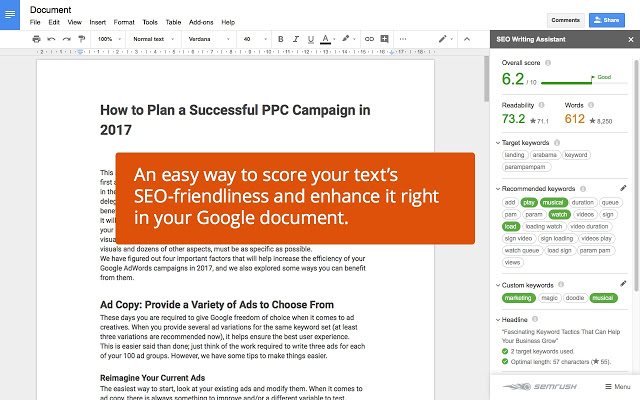
Task: Edit Recommended keywords with pencil icon
Action: click(623, 188)
